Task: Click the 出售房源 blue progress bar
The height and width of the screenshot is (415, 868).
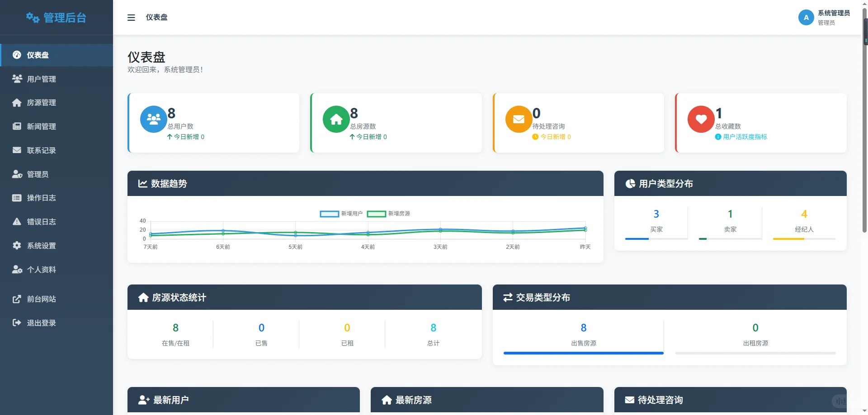Action: click(x=583, y=353)
